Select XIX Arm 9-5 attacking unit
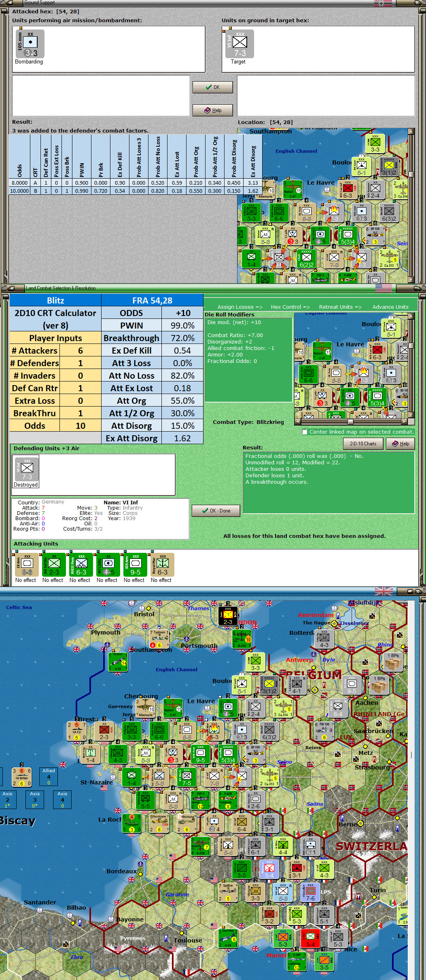 (136, 565)
